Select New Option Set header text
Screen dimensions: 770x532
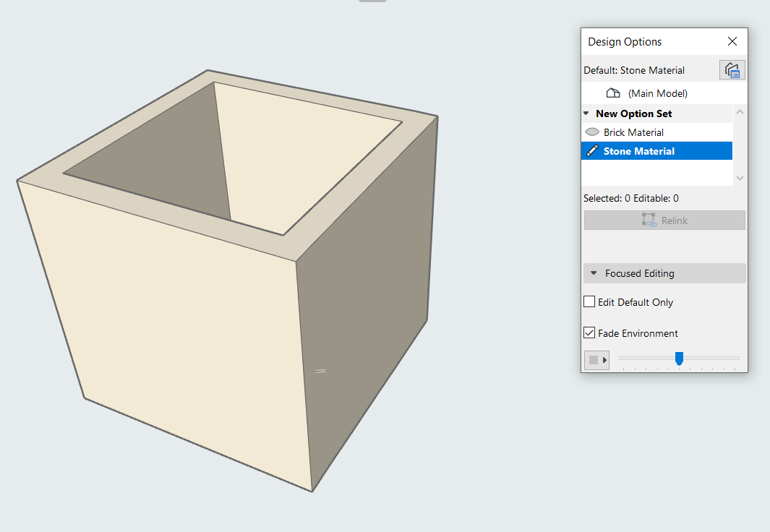[633, 113]
